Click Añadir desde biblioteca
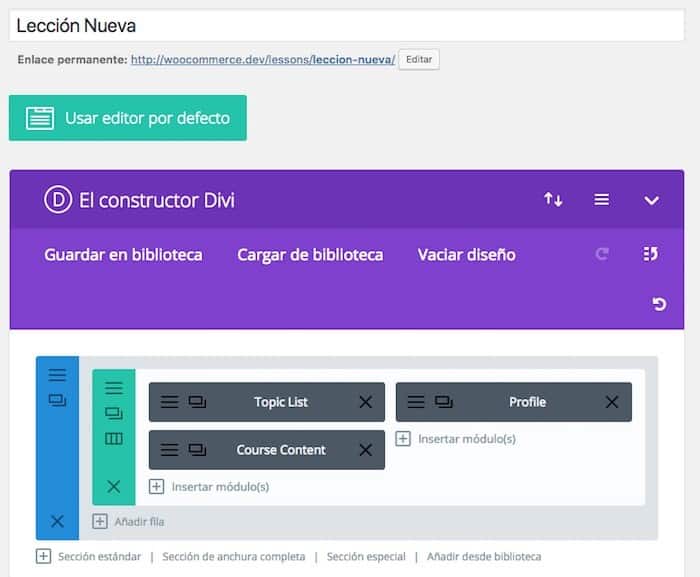Image resolution: width=700 pixels, height=577 pixels. 484,556
